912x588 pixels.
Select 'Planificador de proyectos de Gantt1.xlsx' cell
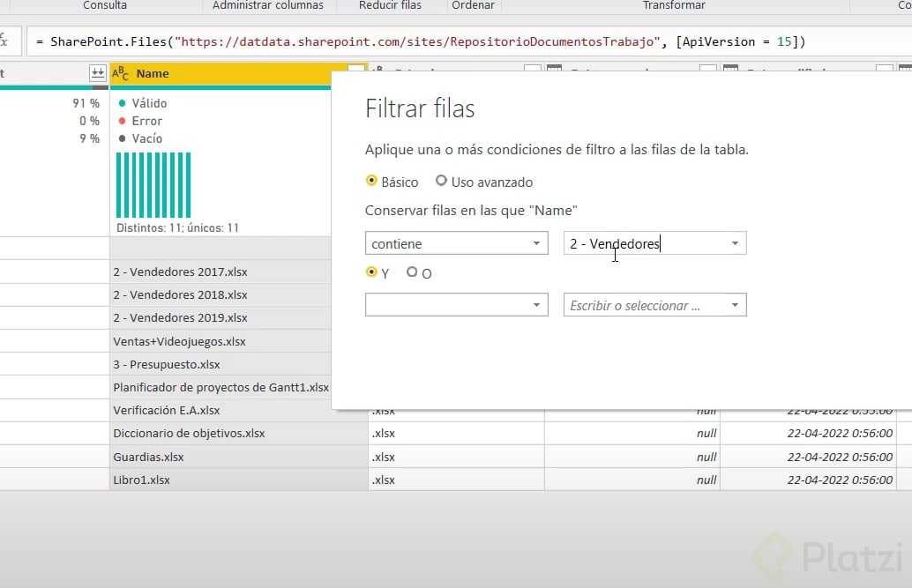[221, 387]
